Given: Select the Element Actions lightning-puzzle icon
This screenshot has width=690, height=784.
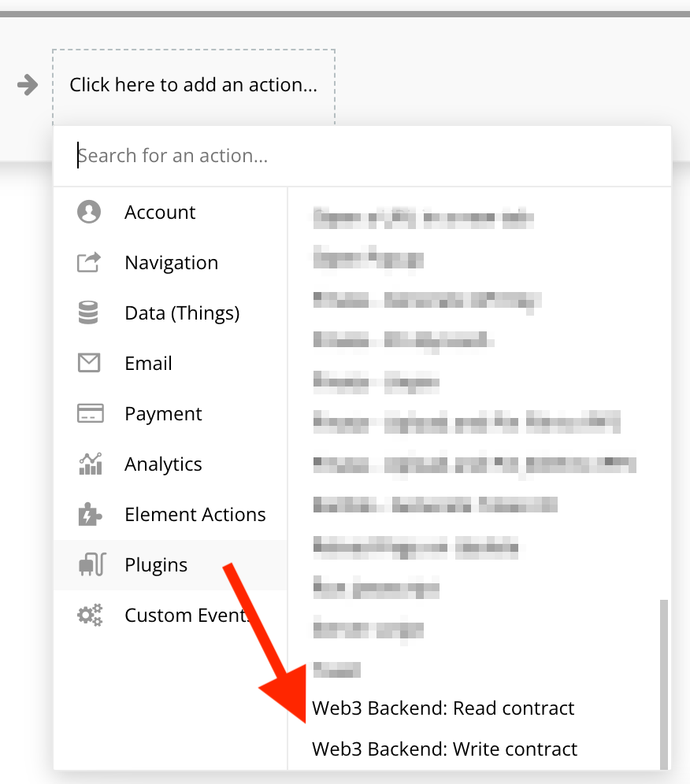Looking at the screenshot, I should pos(89,514).
